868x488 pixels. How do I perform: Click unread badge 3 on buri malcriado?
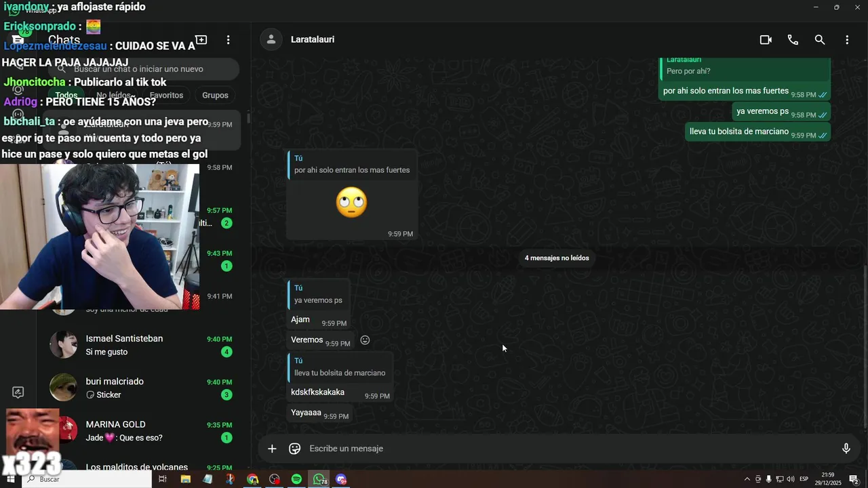(226, 394)
